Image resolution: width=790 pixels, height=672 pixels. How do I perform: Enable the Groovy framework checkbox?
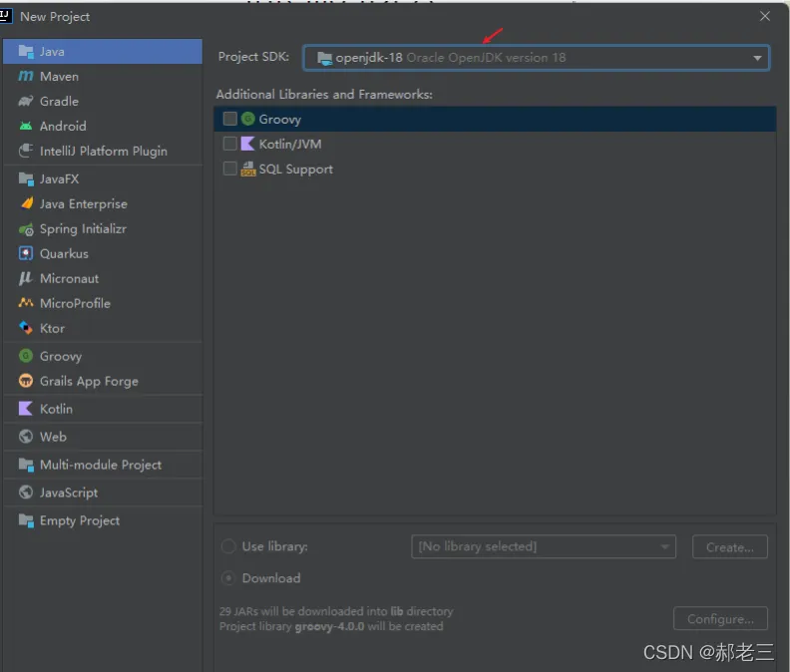coord(229,119)
